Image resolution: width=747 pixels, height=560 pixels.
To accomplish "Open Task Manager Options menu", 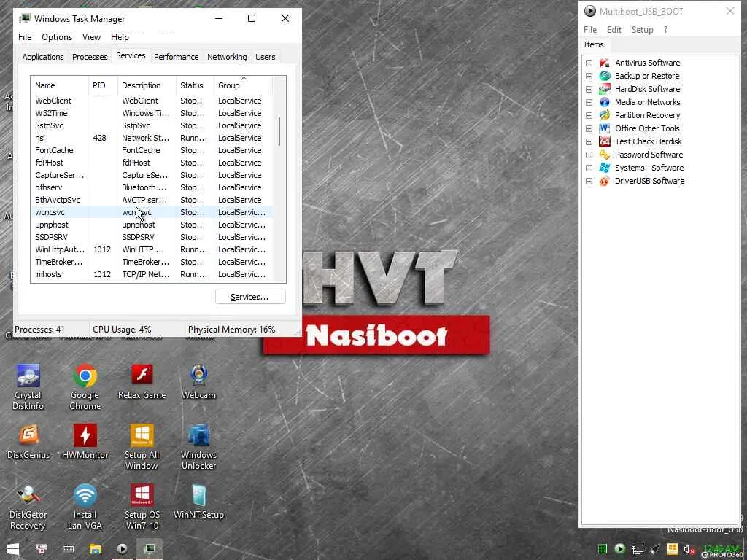I will tap(57, 37).
